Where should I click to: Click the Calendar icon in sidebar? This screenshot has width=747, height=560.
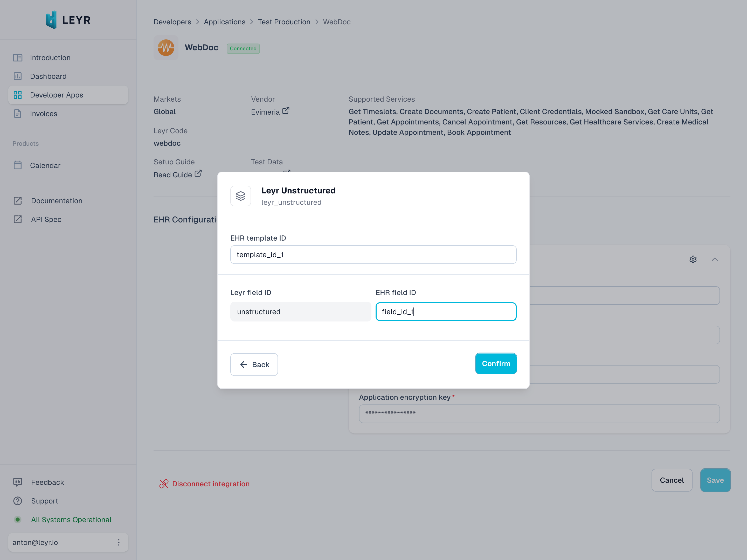pyautogui.click(x=18, y=165)
